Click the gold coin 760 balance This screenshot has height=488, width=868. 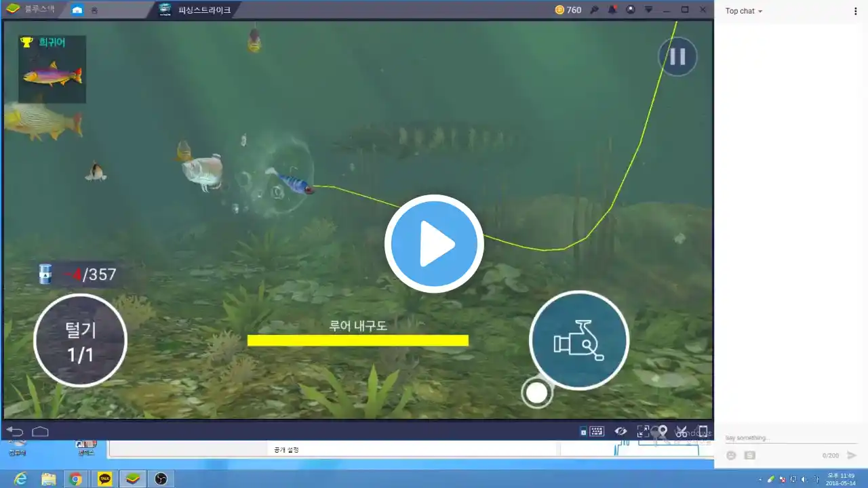tap(568, 9)
